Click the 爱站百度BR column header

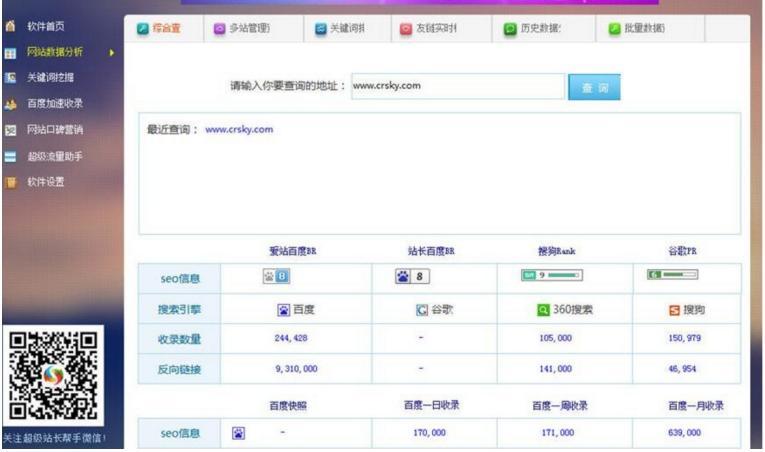pos(293,251)
